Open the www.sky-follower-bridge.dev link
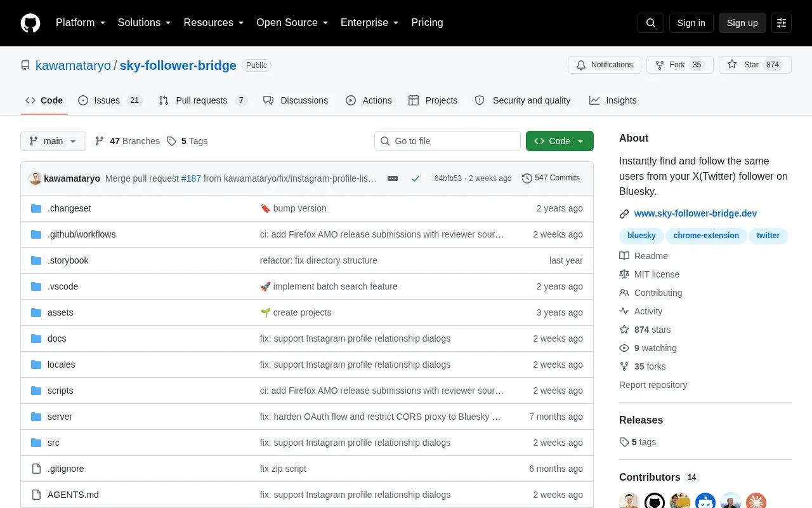Screen dimensions: 812x508 695,214
